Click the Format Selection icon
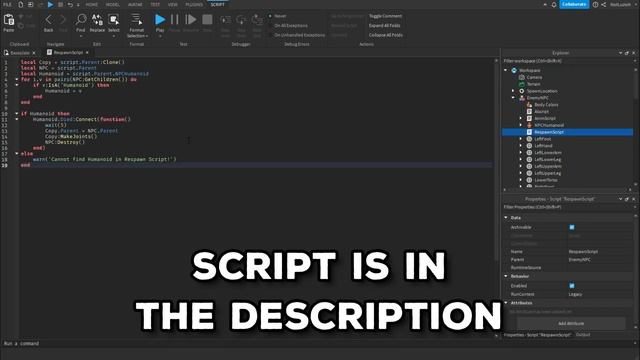This screenshot has height=360, width=640. pos(136,19)
